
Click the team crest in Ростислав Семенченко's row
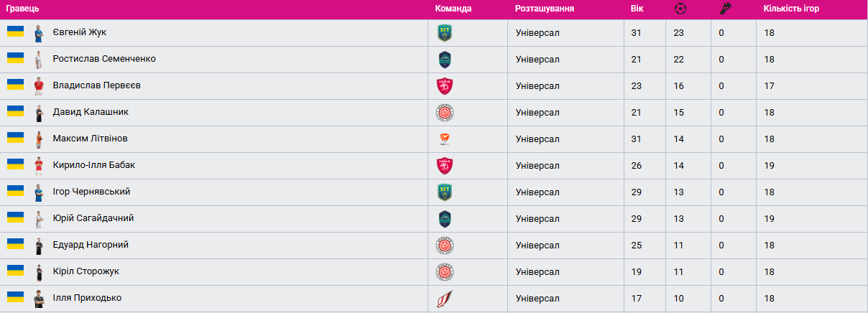(x=445, y=60)
